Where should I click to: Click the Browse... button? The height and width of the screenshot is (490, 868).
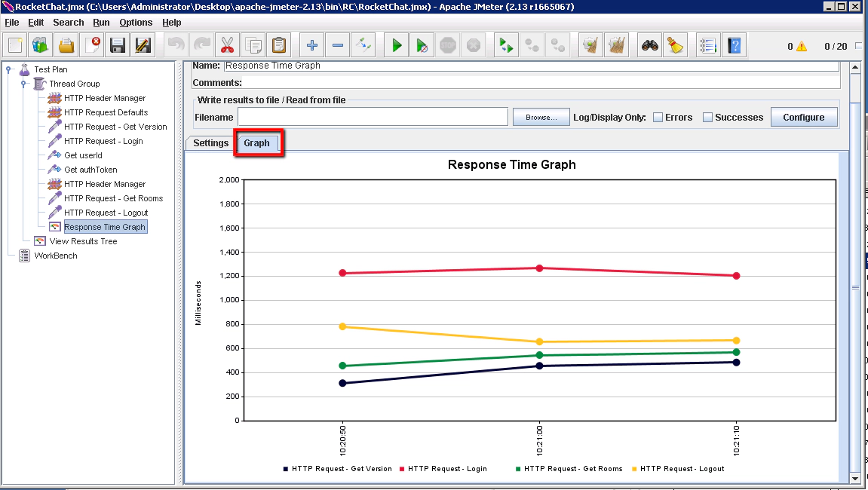pos(540,118)
